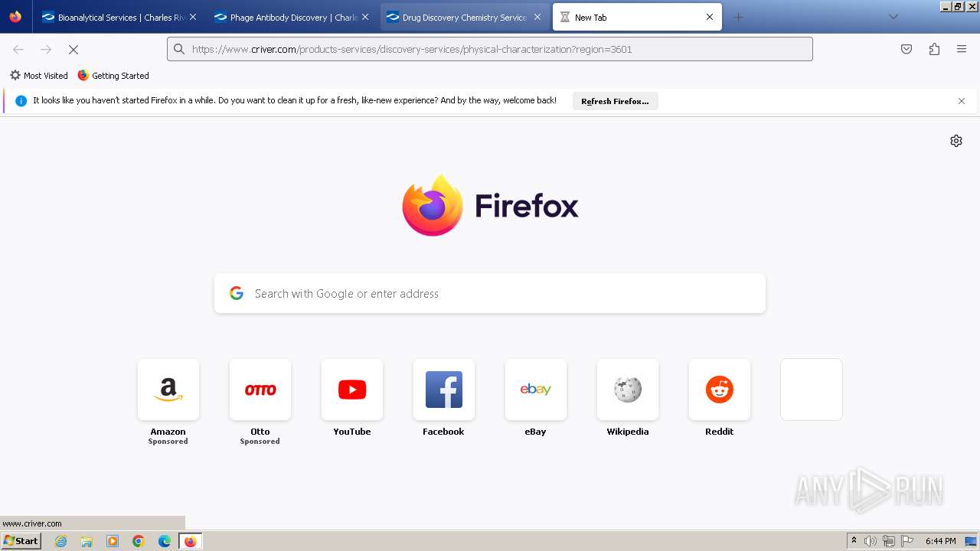The image size is (980, 551).
Task: Click the Refresh Firefox button
Action: click(x=615, y=101)
